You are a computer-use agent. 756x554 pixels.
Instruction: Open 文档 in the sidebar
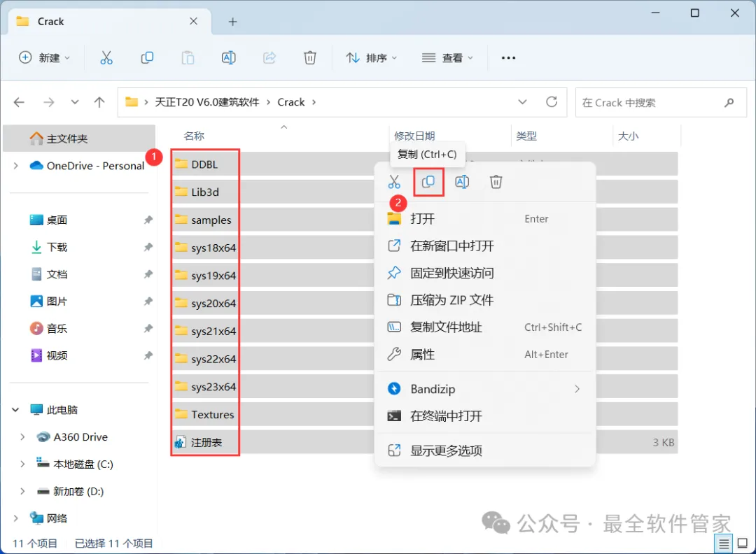click(x=57, y=274)
